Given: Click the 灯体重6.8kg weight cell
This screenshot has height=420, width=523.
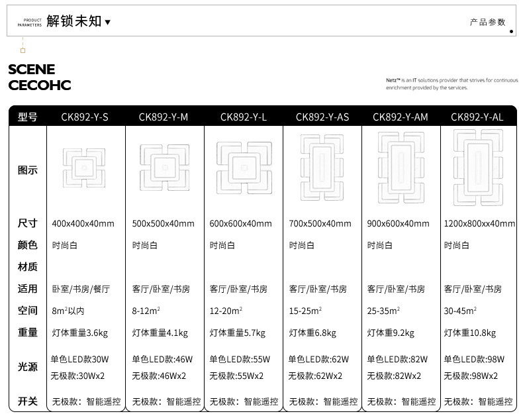Looking at the screenshot, I should tap(312, 333).
